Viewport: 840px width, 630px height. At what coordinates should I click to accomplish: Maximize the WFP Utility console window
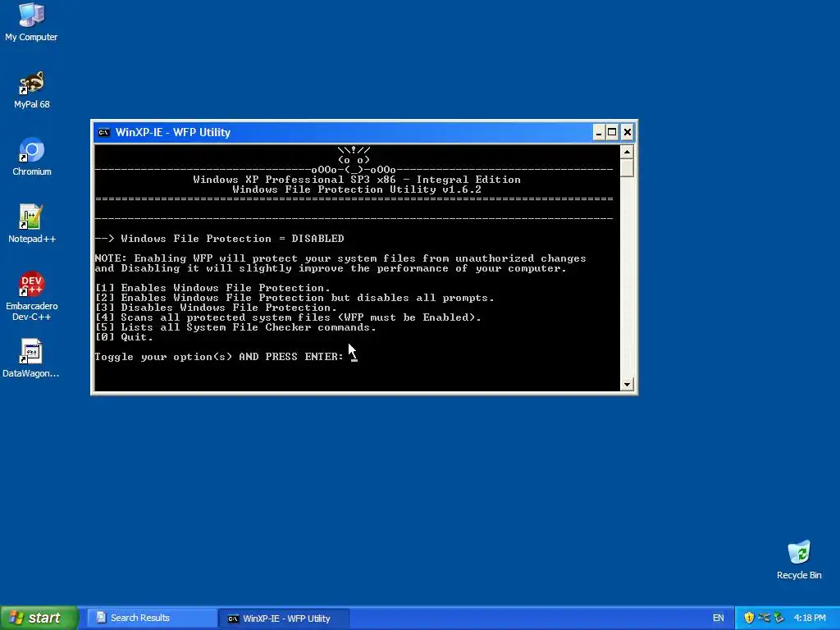pos(612,132)
